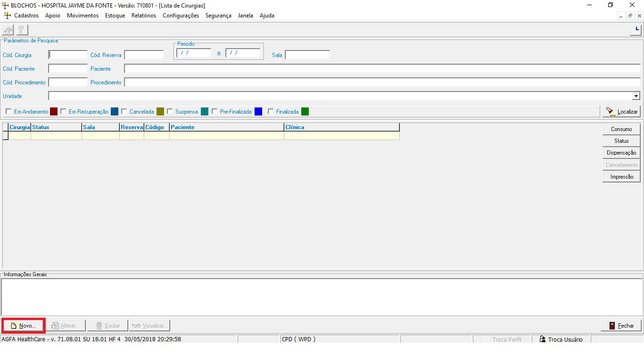This screenshot has width=644, height=362.
Task: Open the Cadastros menu
Action: [x=26, y=16]
